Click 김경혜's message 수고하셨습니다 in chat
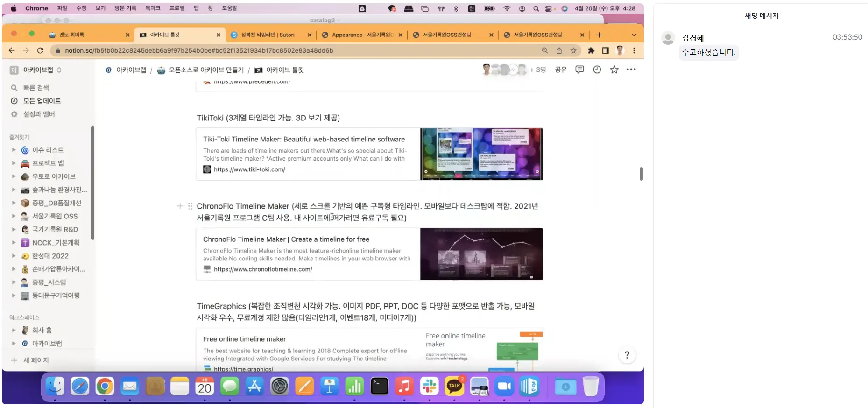Image resolution: width=868 pixels, height=408 pixels. [x=709, y=52]
